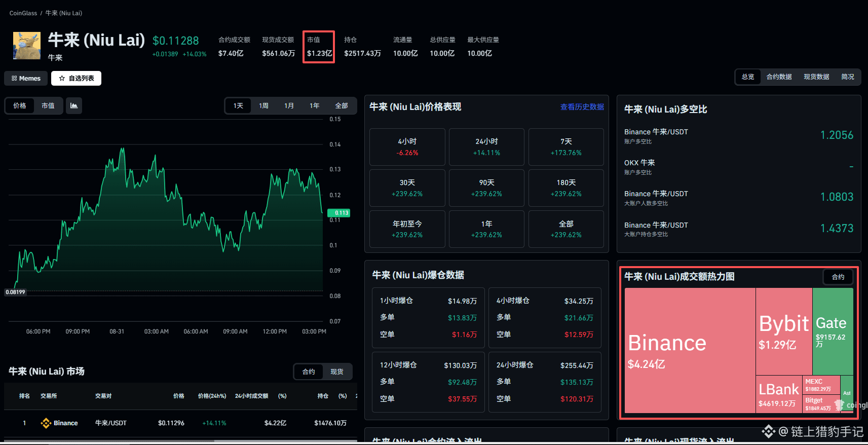Viewport: 868px width, 445px height.
Task: Click the 24小时 performance card
Action: 486,147
